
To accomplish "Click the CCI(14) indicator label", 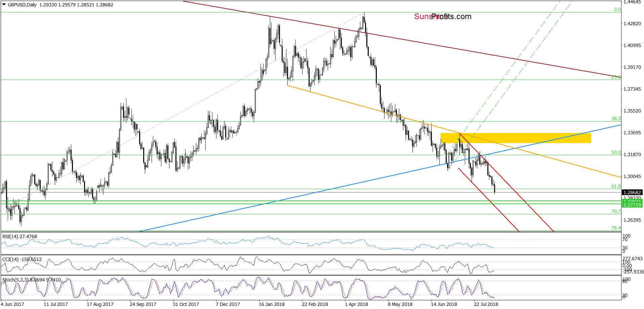I will click(22, 259).
